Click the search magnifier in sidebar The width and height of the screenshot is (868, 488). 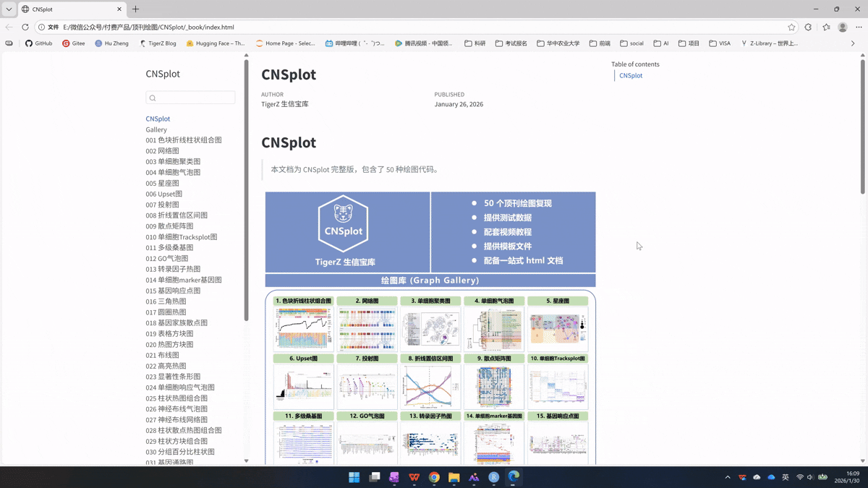point(152,98)
